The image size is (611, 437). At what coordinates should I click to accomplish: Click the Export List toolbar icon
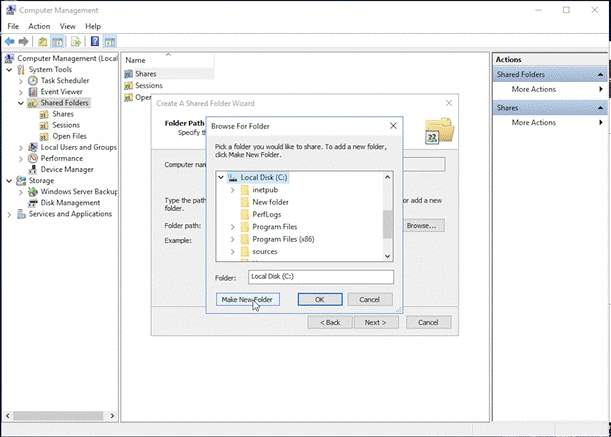[x=76, y=41]
